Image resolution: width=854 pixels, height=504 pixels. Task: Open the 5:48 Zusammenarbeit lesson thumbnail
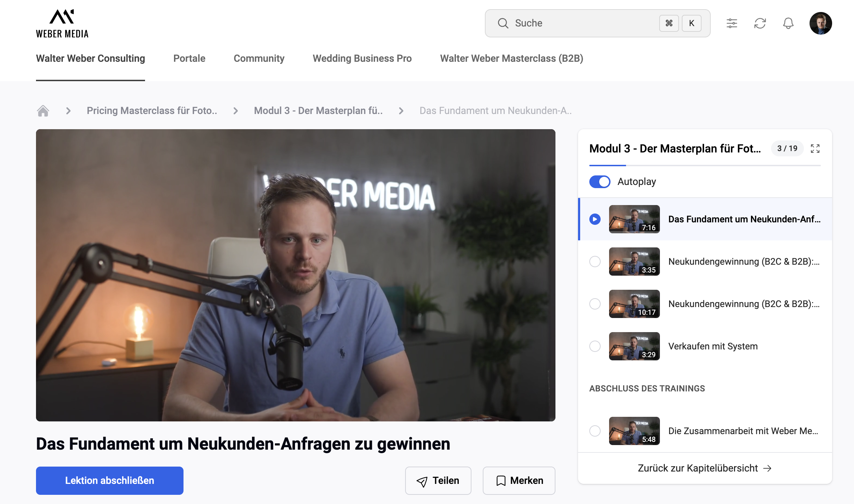point(635,431)
